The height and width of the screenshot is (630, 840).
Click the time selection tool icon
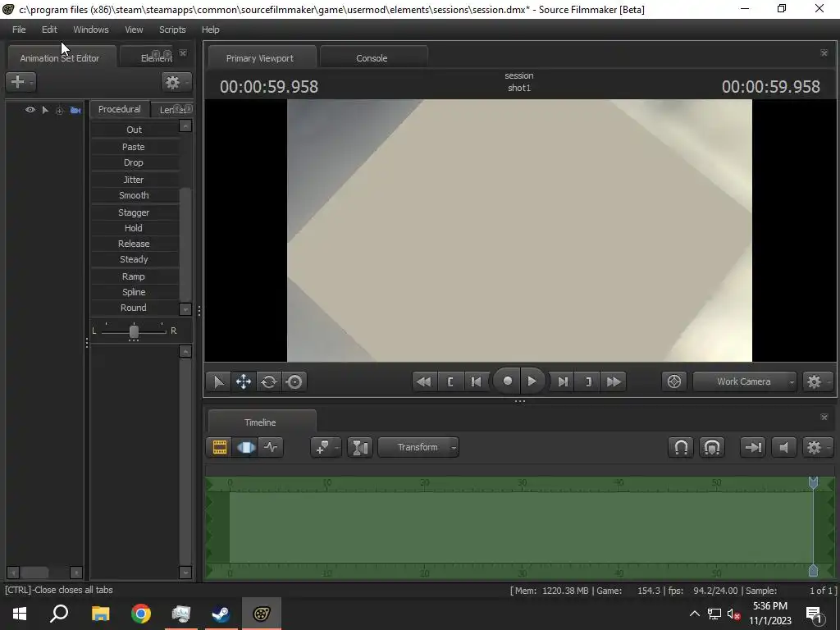click(x=360, y=447)
